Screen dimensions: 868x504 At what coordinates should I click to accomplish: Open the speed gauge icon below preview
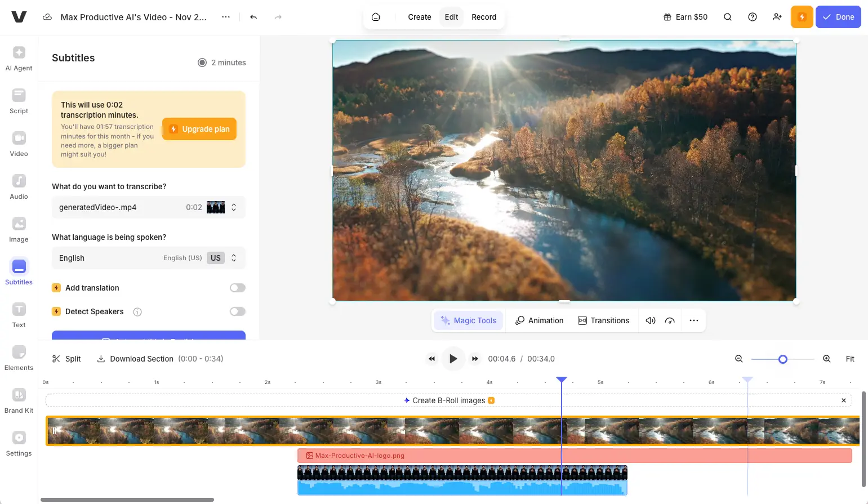click(x=670, y=320)
